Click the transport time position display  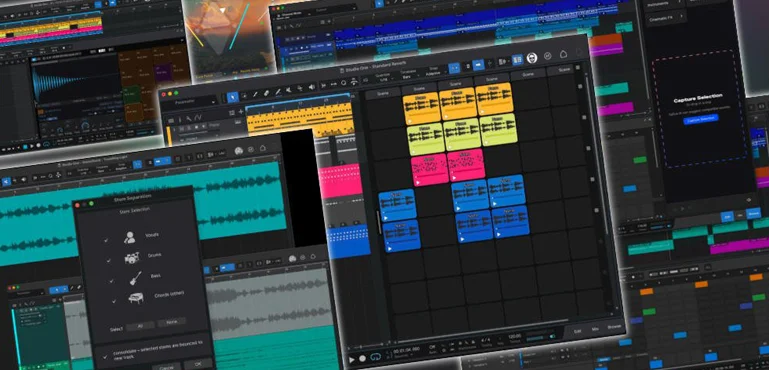pos(406,349)
